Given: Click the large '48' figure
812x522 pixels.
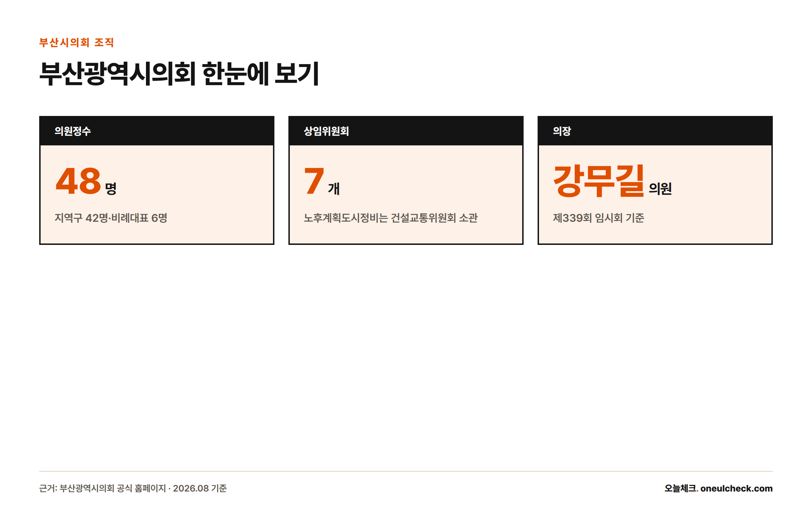Looking at the screenshot, I should click(78, 181).
